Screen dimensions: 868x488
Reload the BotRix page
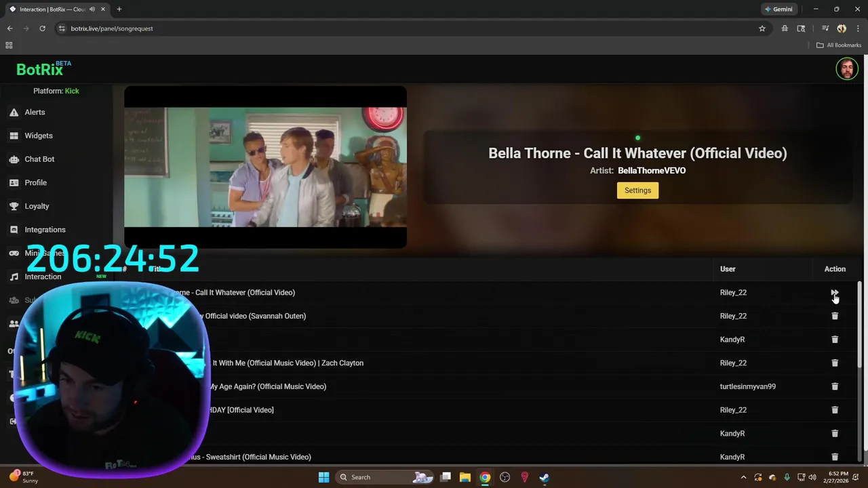coord(42,28)
